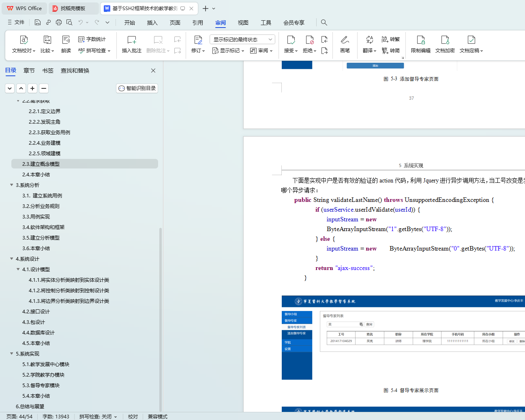Switch to the 找稻壳模板 tab
This screenshot has width=525, height=420.
pyautogui.click(x=73, y=9)
